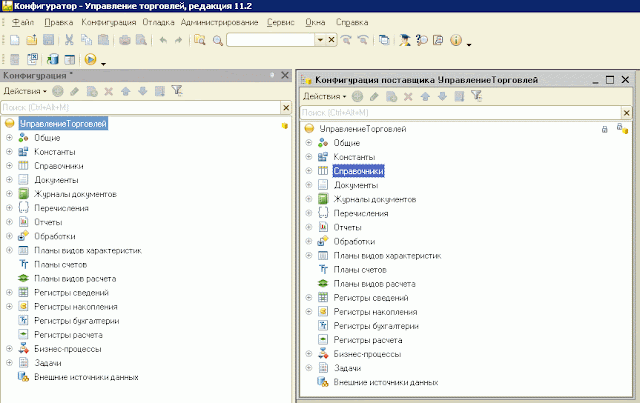This screenshot has height=403, width=640.
Task: Select Задачи in supplier configuration tree
Action: point(347,368)
